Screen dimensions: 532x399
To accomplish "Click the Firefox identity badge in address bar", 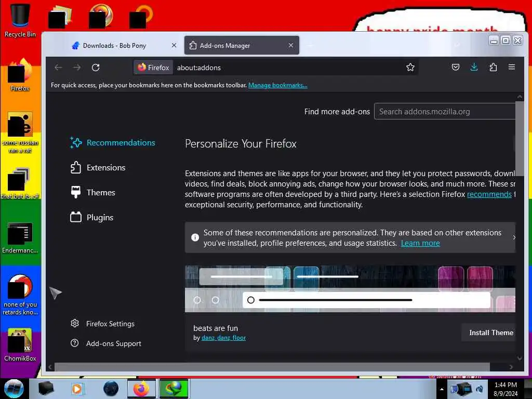I will pos(153,68).
